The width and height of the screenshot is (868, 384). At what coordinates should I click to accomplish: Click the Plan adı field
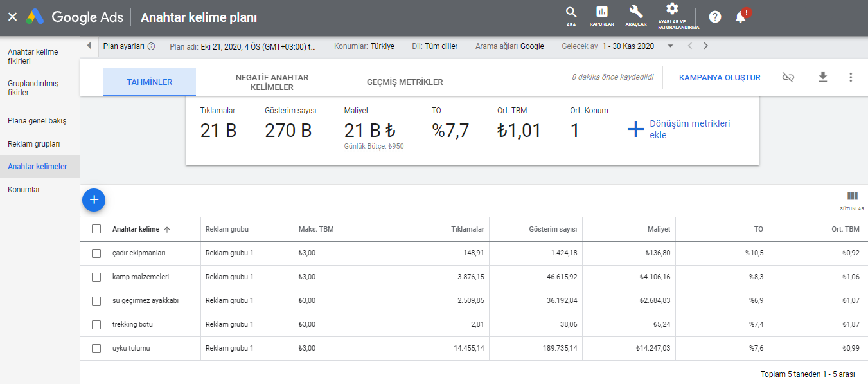tap(243, 46)
